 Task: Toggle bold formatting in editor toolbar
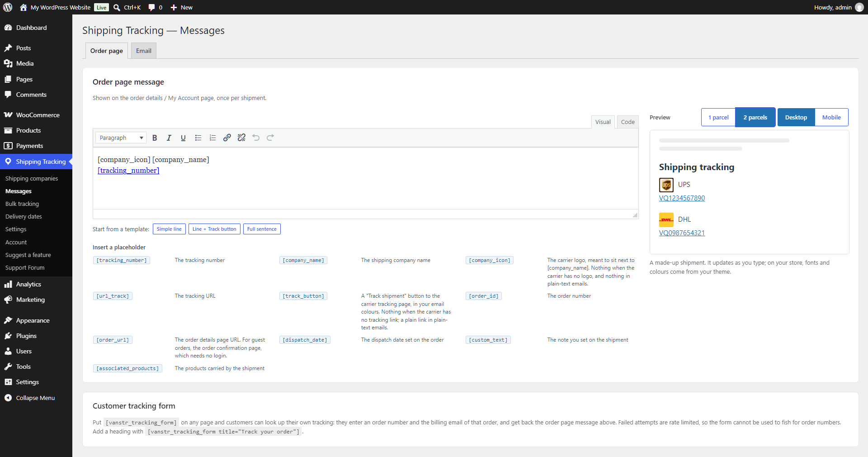155,138
